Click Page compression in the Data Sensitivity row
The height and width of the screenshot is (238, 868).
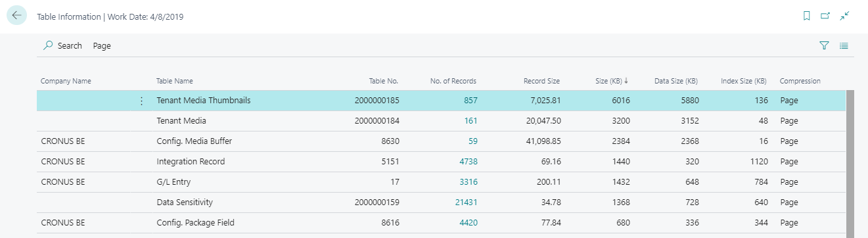click(789, 202)
